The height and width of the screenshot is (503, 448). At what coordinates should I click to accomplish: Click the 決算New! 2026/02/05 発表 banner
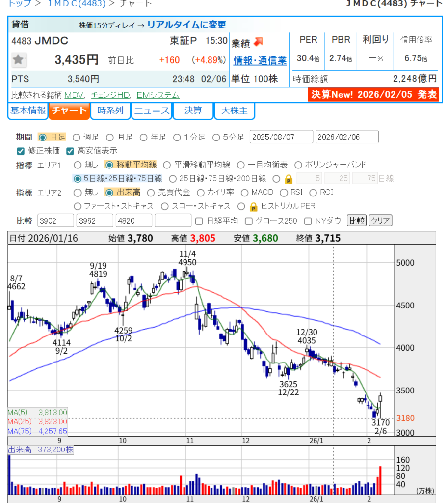[x=373, y=94]
